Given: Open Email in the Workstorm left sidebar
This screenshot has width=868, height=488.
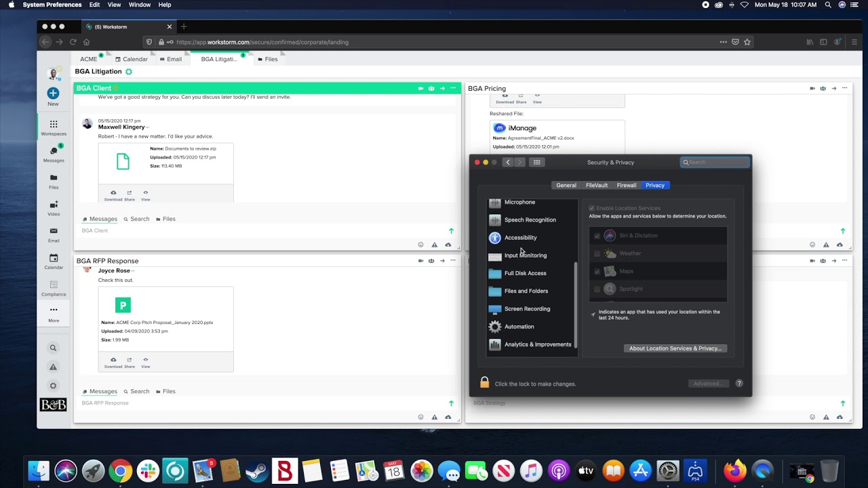Looking at the screenshot, I should (54, 235).
